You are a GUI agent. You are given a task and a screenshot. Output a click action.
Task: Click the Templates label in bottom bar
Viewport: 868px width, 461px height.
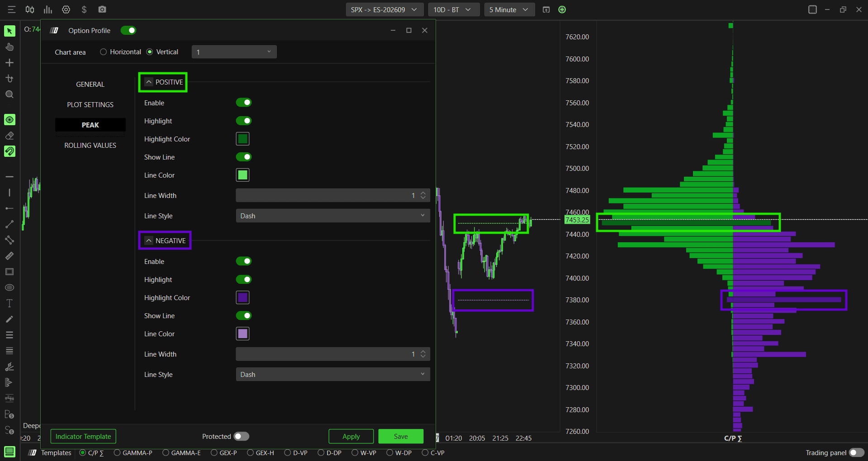tap(56, 452)
